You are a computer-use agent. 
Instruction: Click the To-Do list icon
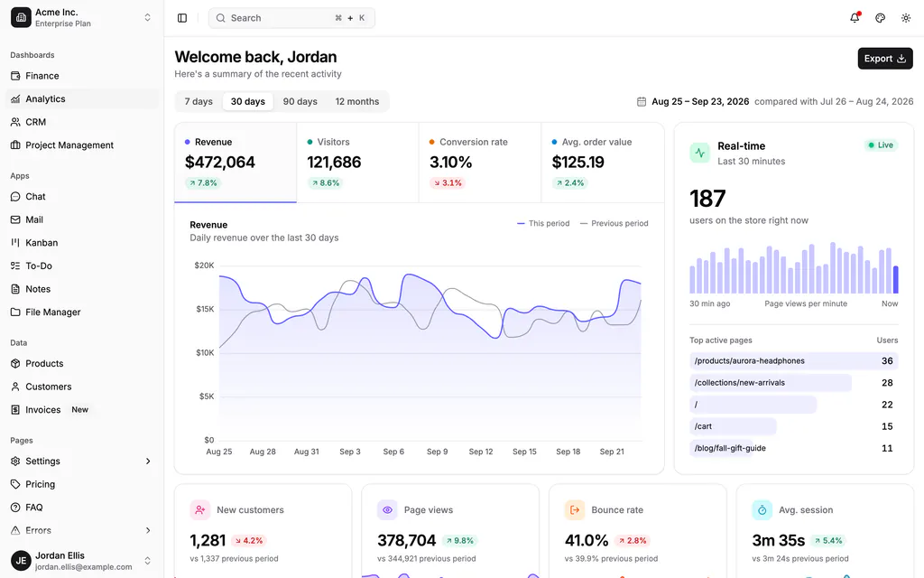tap(15, 266)
